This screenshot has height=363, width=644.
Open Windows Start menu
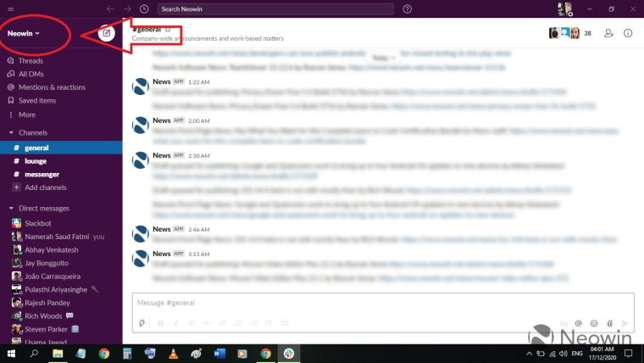pos(11,354)
